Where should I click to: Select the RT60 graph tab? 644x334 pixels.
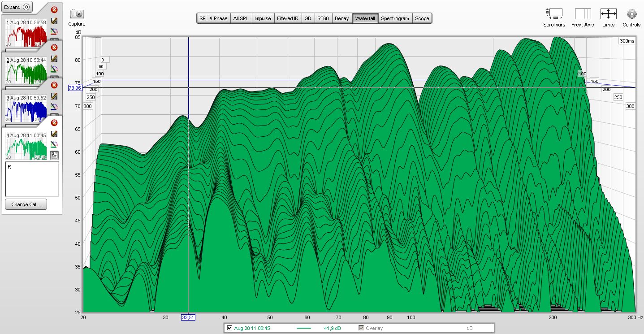click(x=323, y=18)
